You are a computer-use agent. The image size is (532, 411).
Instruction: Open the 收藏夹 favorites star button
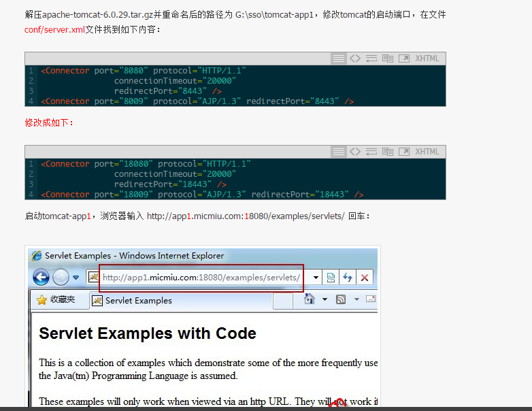(56, 299)
